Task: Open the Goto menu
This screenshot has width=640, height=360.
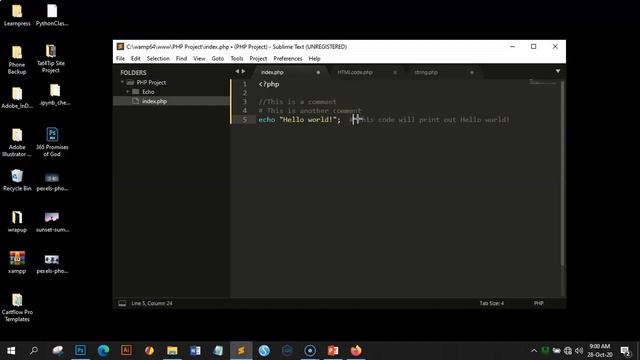Action: [218, 58]
